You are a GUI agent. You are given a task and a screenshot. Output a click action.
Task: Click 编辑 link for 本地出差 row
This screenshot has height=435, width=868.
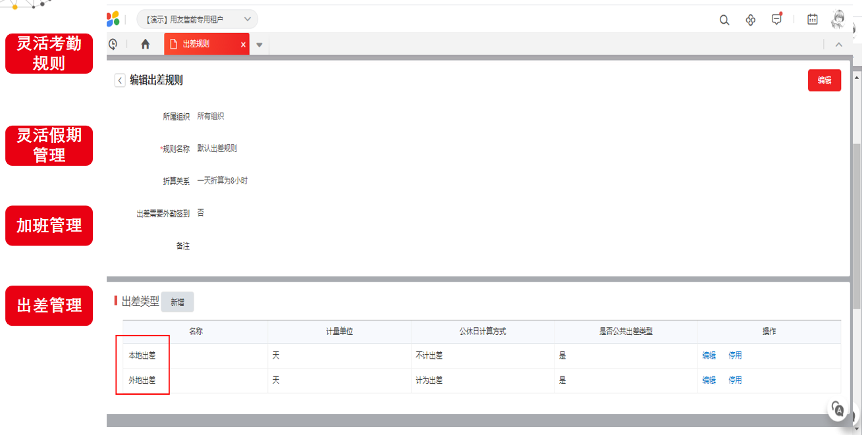pyautogui.click(x=709, y=355)
